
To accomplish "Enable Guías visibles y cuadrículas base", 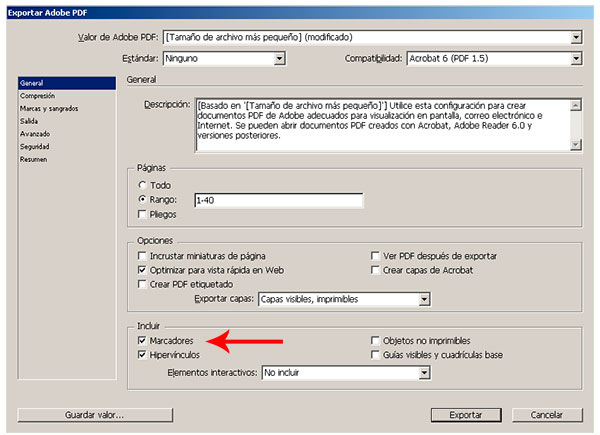I will [x=375, y=355].
